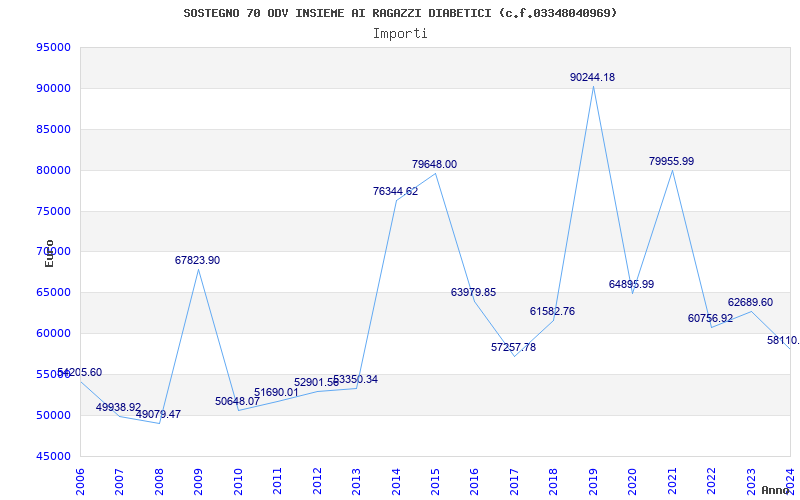Select year 2021 on the x-axis
Screen dimensions: 800x500
coord(672,481)
